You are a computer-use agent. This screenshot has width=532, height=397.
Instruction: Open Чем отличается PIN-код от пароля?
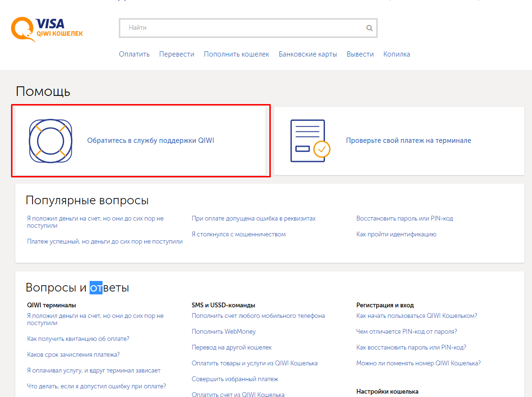click(406, 331)
